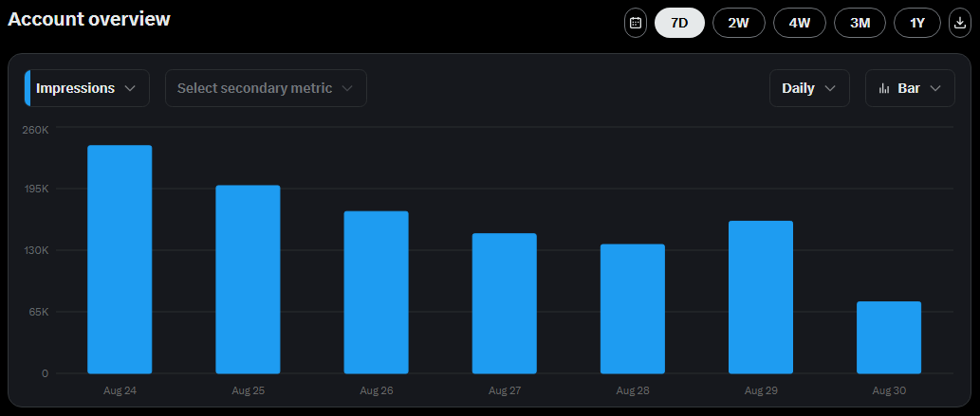This screenshot has width=980, height=416.
Task: Click the Aug 30 date label
Action: (x=889, y=391)
